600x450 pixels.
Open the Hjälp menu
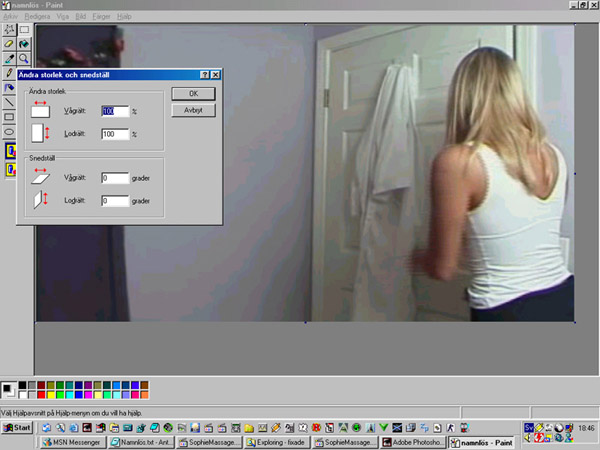(124, 16)
